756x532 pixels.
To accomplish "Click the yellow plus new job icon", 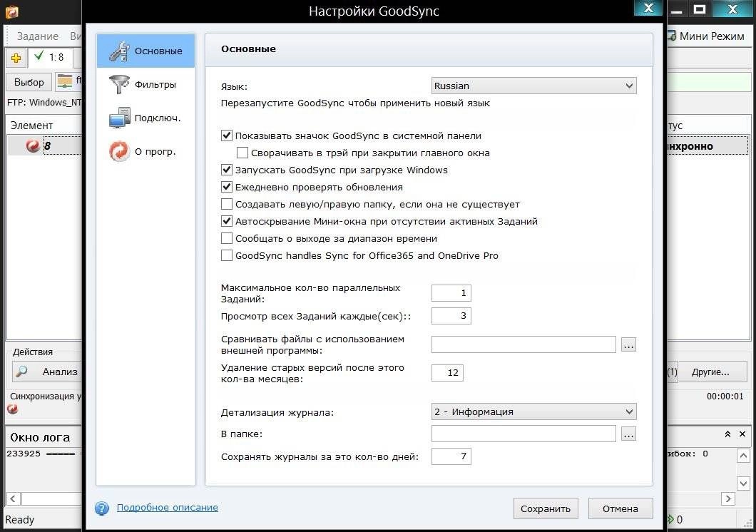I will [x=16, y=58].
